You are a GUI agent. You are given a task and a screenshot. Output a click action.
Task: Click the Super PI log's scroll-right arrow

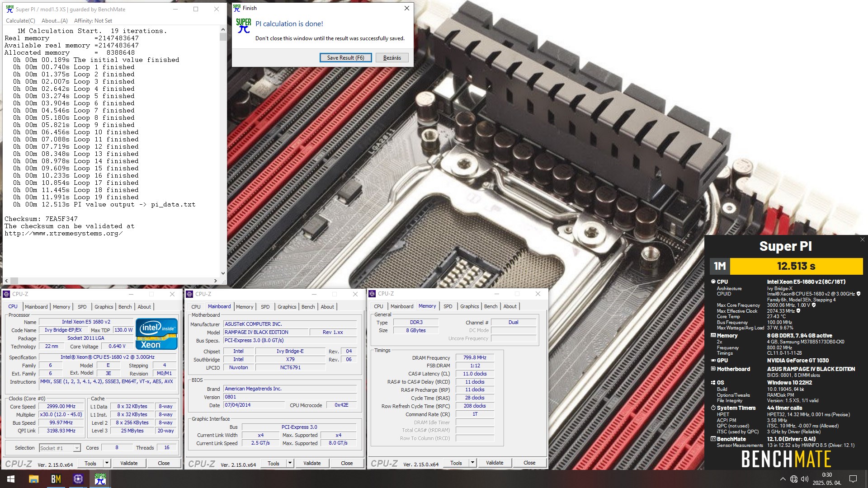click(x=216, y=281)
